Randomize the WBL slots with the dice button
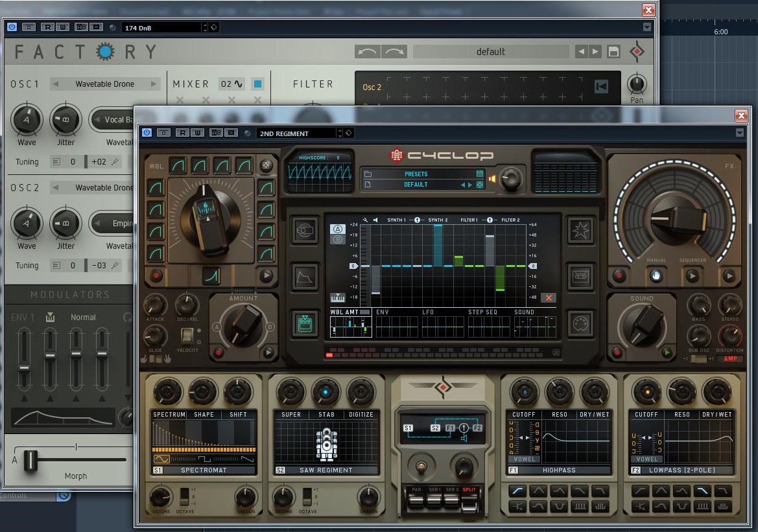The height and width of the screenshot is (532, 758). 266,166
